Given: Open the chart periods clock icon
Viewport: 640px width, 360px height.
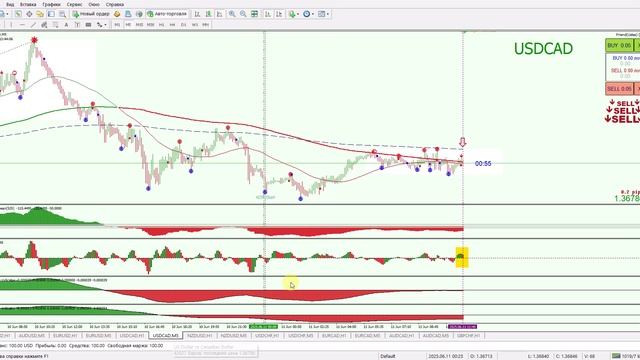Looking at the screenshot, I should (307, 14).
